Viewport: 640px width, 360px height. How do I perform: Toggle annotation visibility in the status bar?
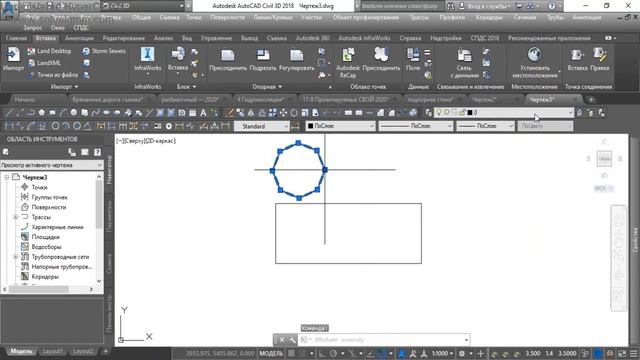402,353
